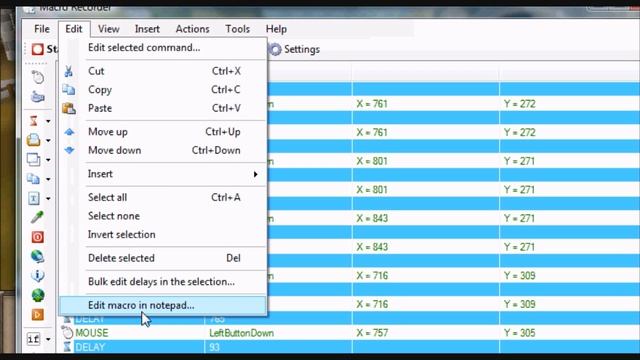Image resolution: width=640 pixels, height=360 pixels.
Task: Open the Actions menu
Action: point(193,29)
